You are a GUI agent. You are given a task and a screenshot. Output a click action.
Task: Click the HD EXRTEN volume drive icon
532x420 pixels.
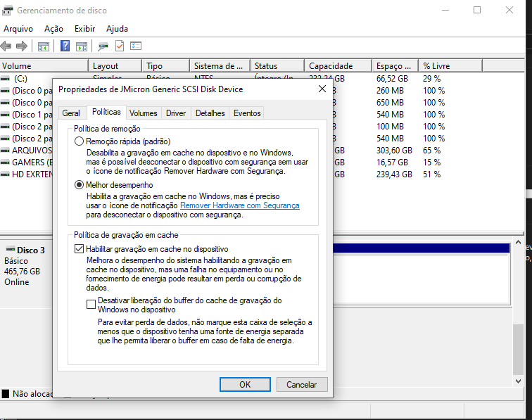[x=5, y=174]
